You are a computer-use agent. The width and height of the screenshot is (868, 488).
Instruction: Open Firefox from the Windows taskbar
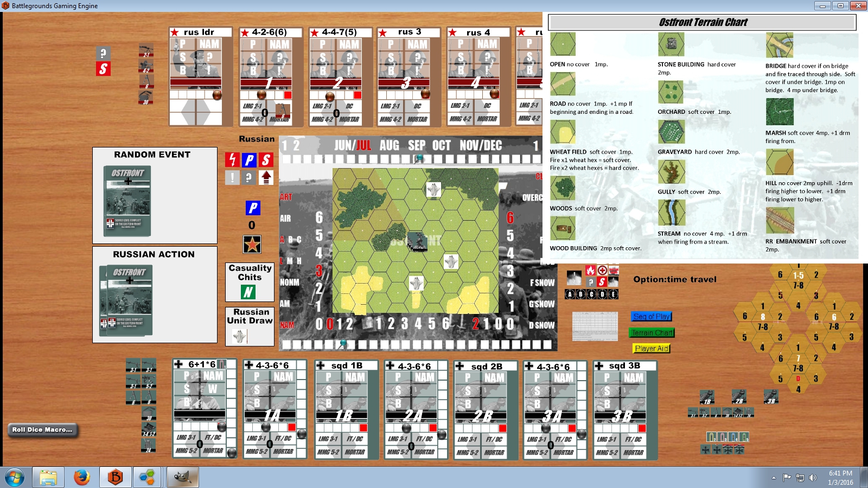[82, 478]
